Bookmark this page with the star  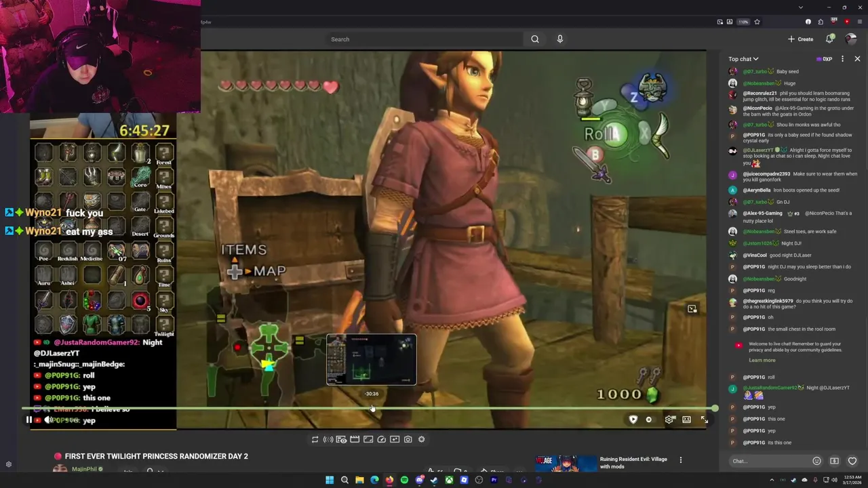click(x=757, y=22)
